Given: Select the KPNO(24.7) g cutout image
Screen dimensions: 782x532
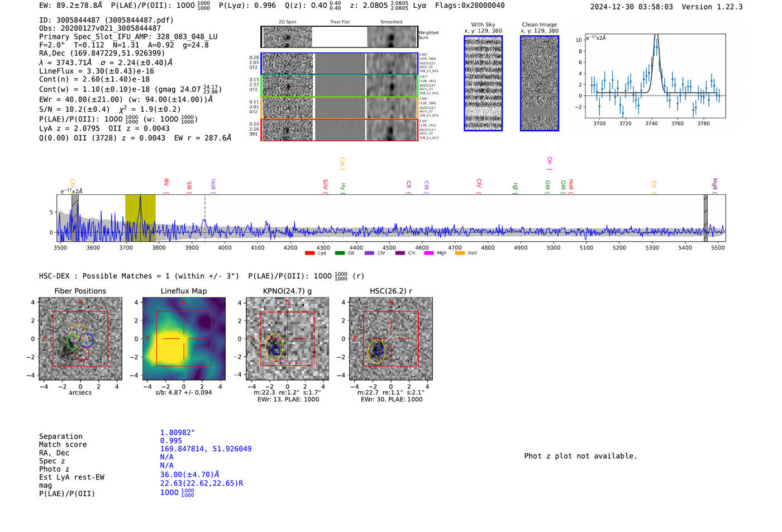Looking at the screenshot, I should point(287,339).
